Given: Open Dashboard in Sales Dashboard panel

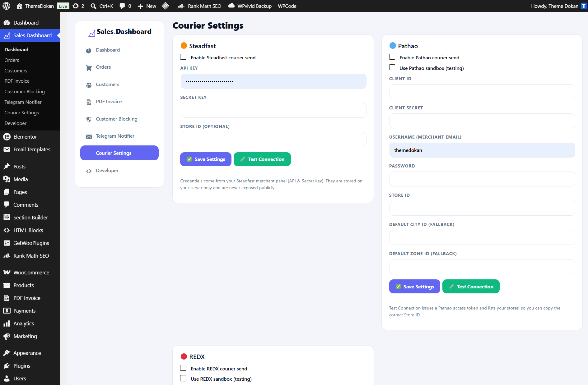Looking at the screenshot, I should [119, 50].
